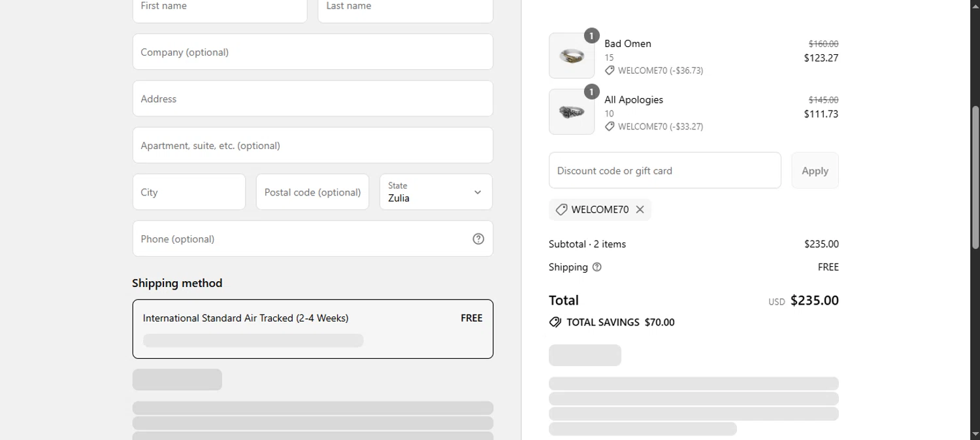
Task: Click the All Apologies ring thumbnail
Action: click(x=572, y=112)
